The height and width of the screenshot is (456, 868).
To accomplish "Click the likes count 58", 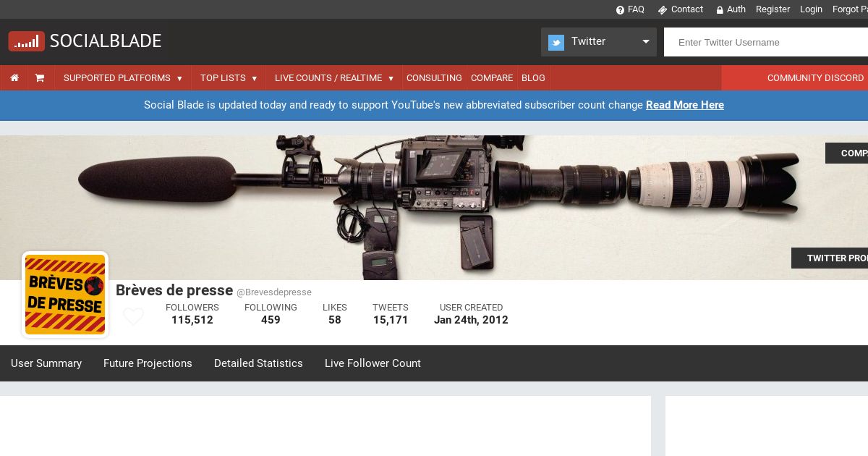I will pos(335,320).
